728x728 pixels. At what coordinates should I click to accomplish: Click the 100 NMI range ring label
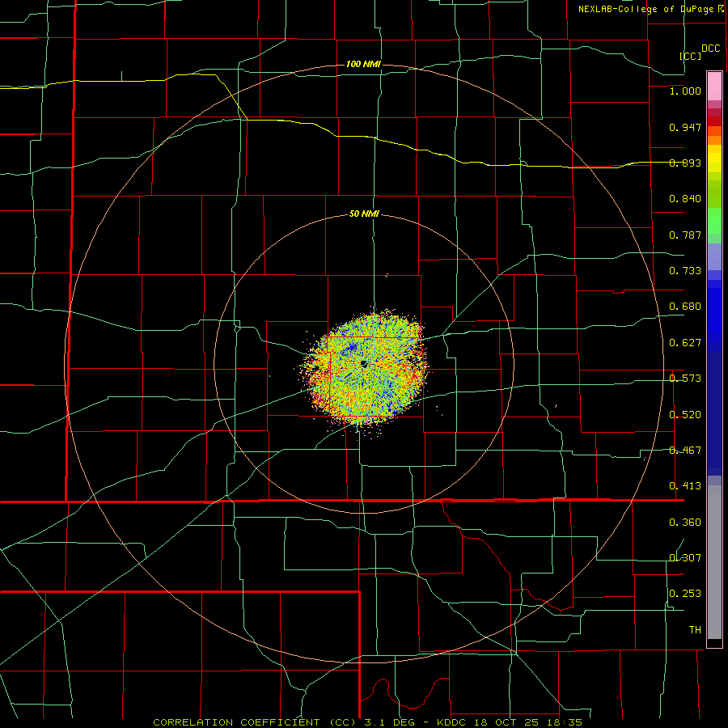click(363, 64)
